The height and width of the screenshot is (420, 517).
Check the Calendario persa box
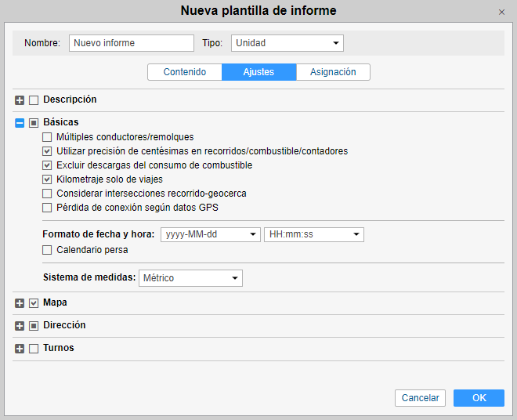coord(48,250)
